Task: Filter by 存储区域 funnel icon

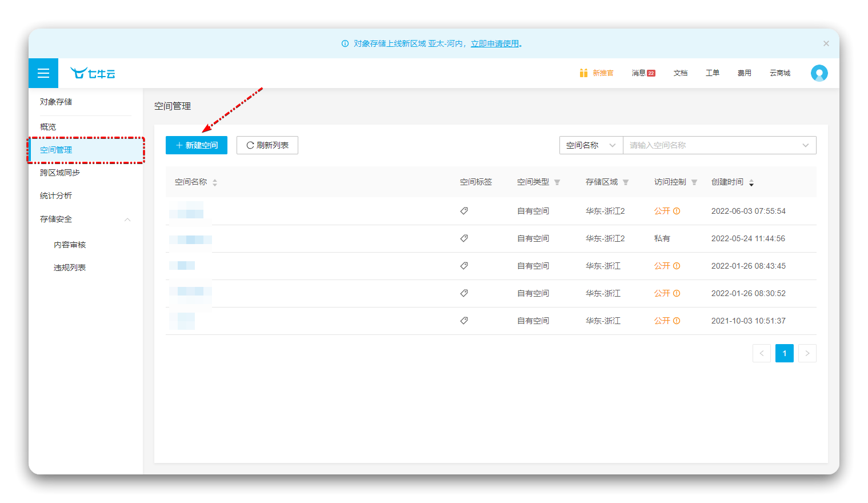Action: tap(626, 182)
